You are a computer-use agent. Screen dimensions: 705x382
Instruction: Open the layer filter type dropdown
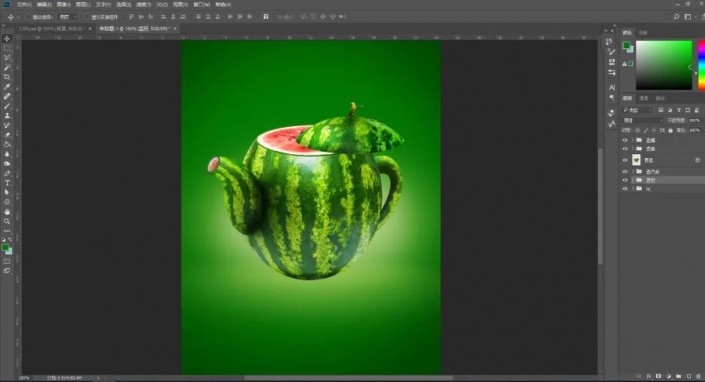[638, 110]
